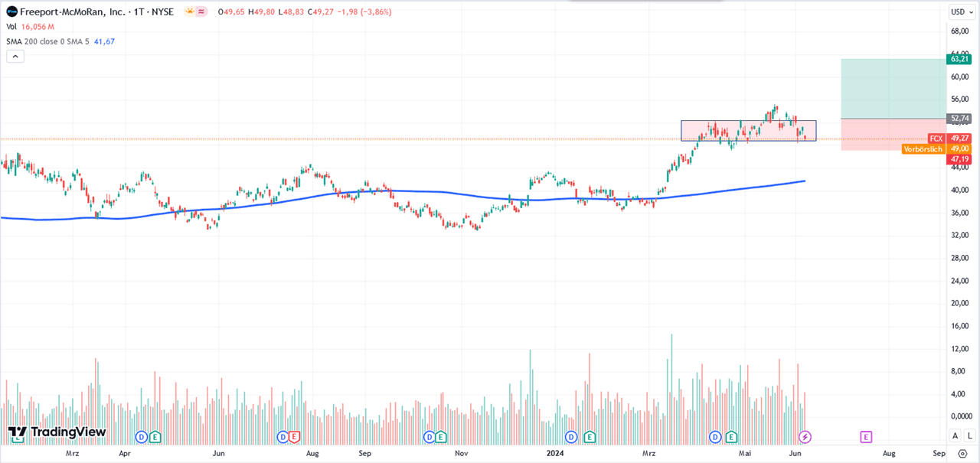Image resolution: width=980 pixels, height=463 pixels.
Task: Click the dividend D marker before the red E
Action: [x=283, y=437]
